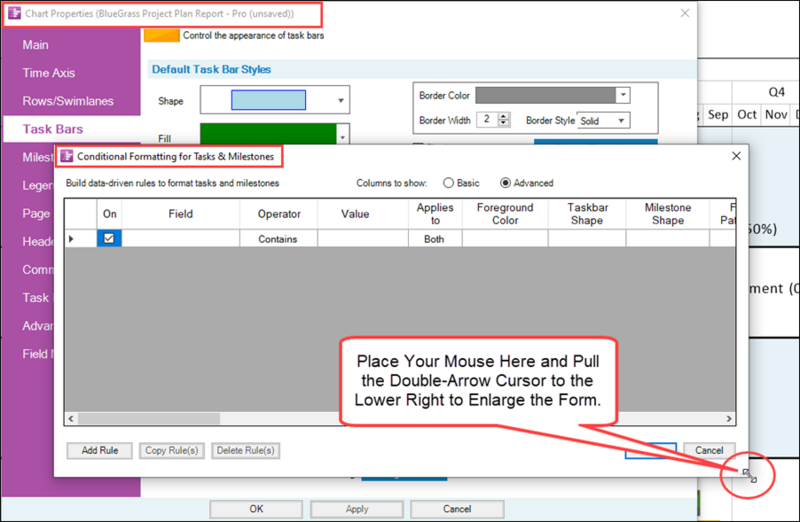Click Cancel in the Chart Properties form
This screenshot has height=522, width=800.
click(457, 509)
